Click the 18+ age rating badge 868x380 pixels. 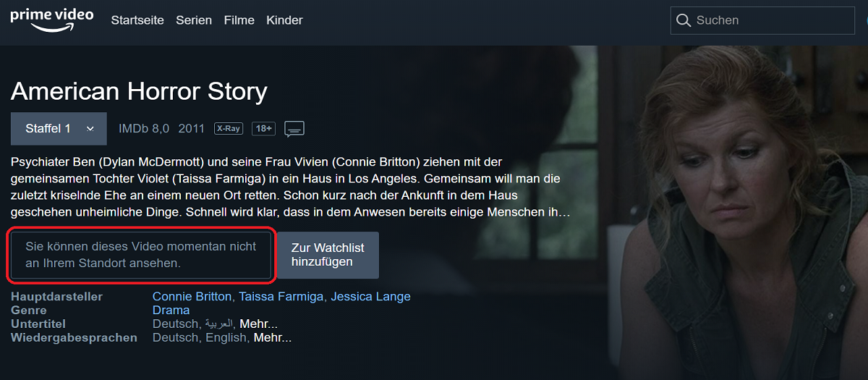tap(263, 129)
